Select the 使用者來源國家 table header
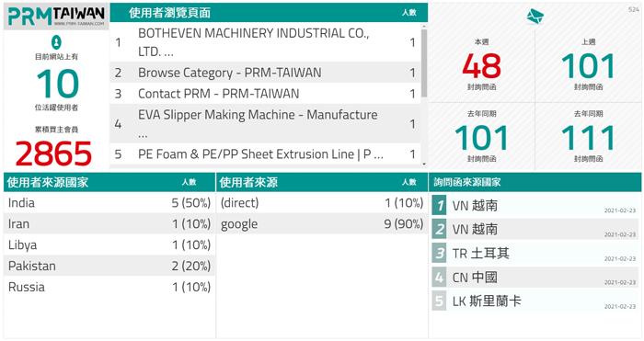 [109, 182]
